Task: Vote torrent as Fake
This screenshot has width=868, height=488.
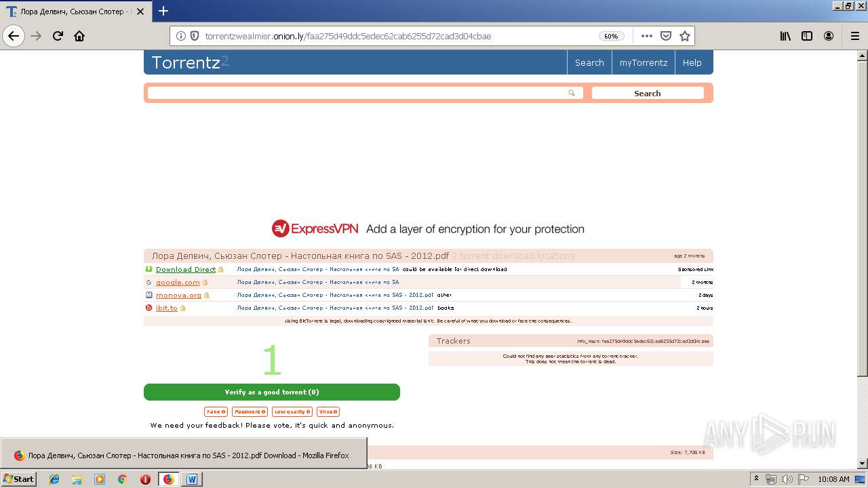Action: coord(216,411)
